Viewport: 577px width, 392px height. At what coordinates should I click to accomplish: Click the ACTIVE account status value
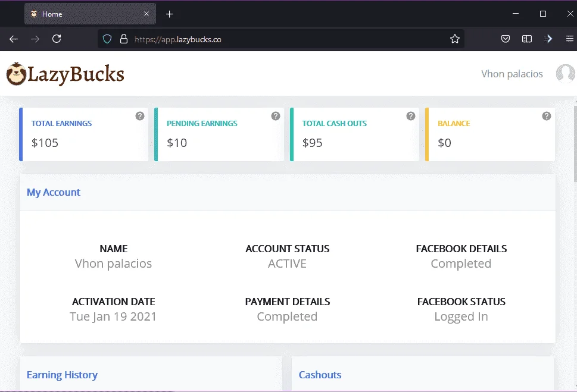(287, 264)
